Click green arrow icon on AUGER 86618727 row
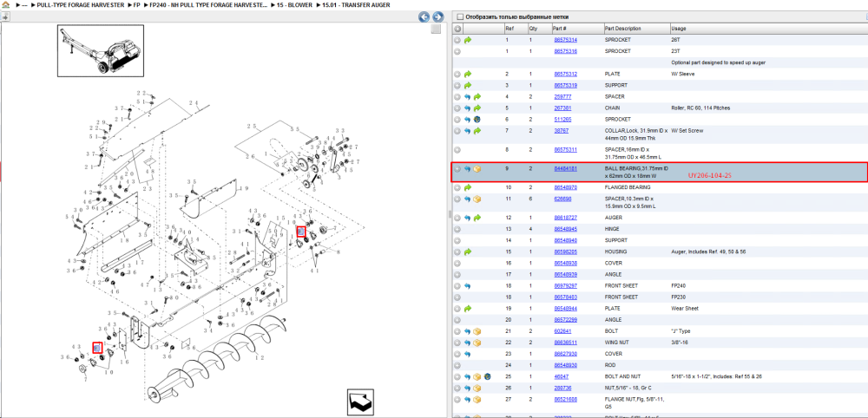 tap(477, 218)
